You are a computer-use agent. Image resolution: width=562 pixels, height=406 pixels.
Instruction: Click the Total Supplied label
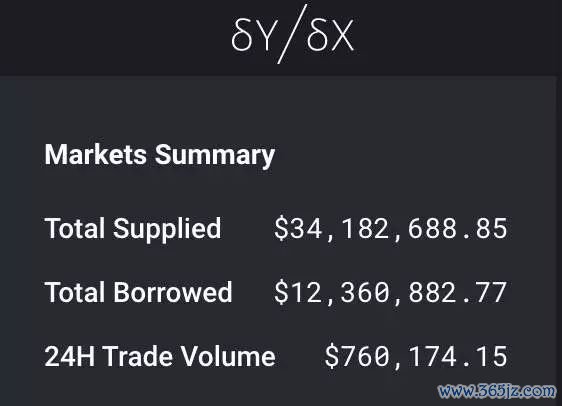(x=133, y=229)
